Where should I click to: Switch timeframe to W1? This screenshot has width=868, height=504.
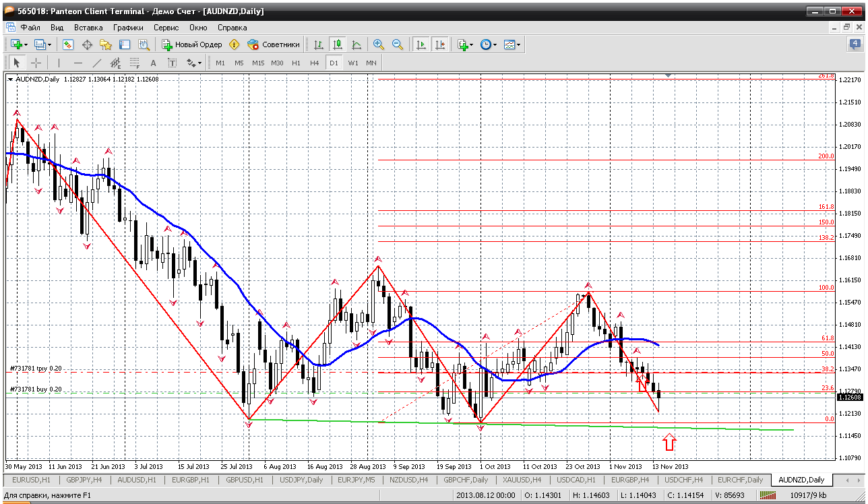click(353, 63)
